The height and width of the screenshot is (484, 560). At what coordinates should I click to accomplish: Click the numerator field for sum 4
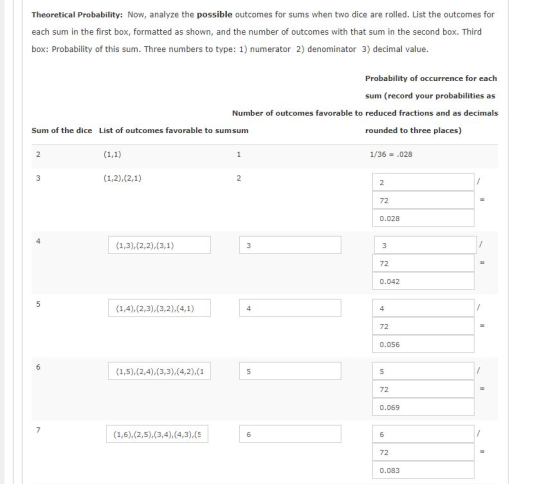425,245
